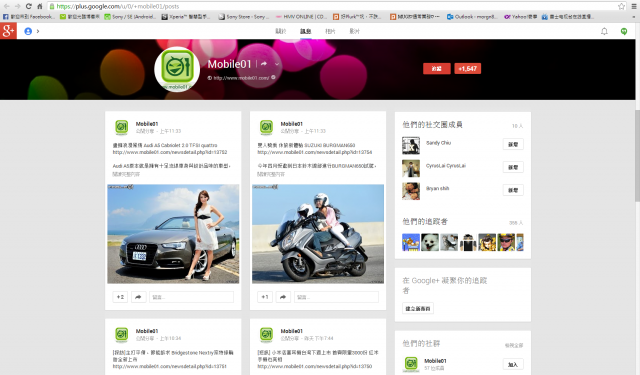The height and width of the screenshot is (375, 640).
Task: Open the www.mobile01.com link in banner
Action: 241,78
